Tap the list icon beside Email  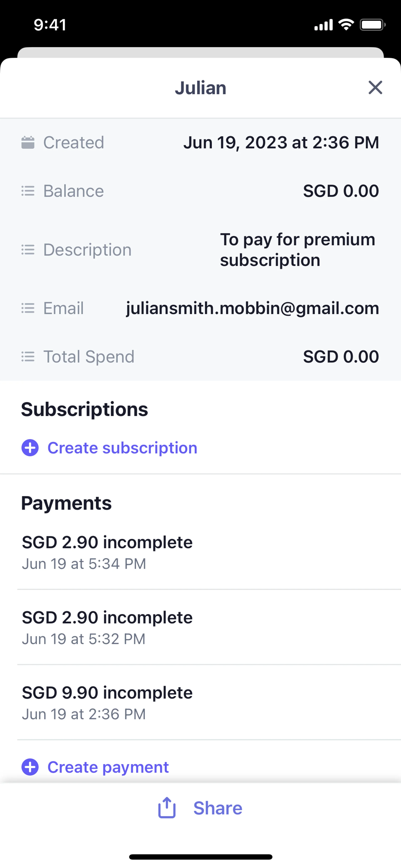28,308
